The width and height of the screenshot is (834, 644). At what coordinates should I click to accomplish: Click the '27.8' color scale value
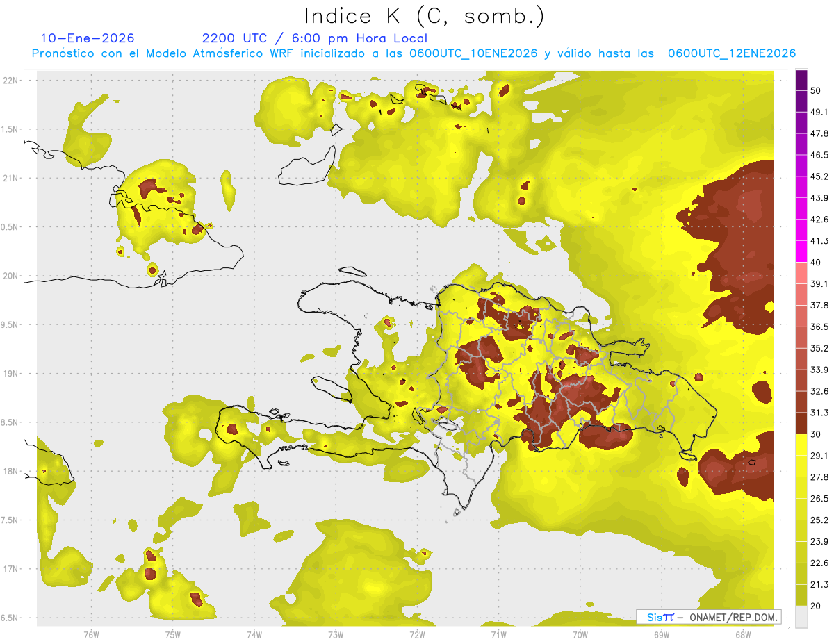click(x=819, y=477)
